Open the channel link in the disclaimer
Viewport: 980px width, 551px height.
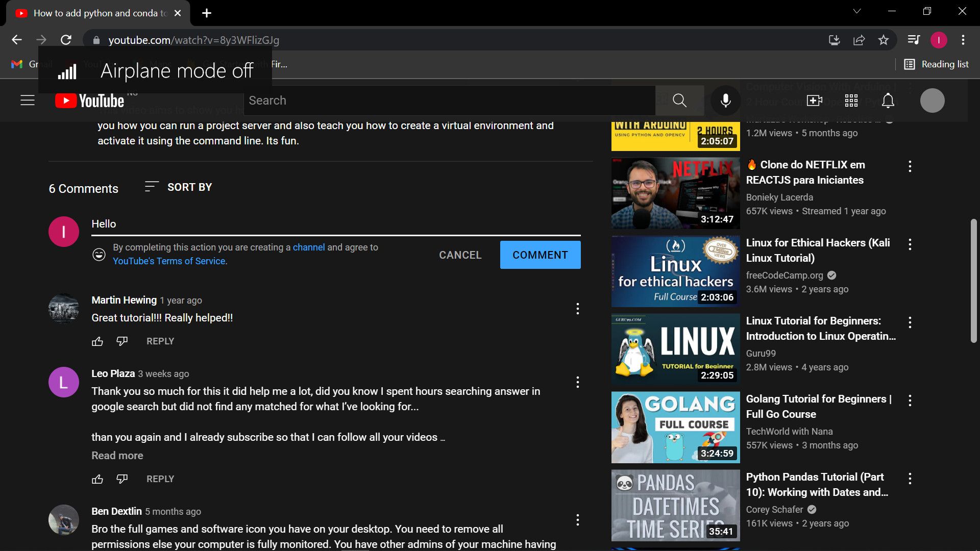click(x=308, y=247)
